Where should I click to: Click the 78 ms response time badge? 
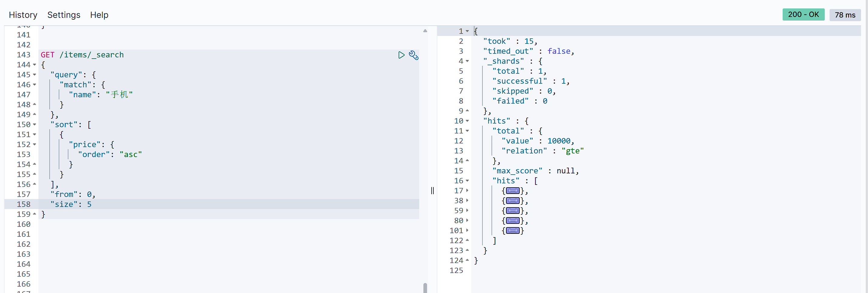coord(845,15)
